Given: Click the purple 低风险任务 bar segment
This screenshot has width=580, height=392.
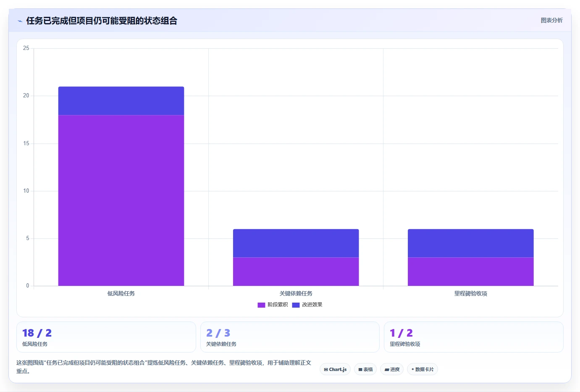Looking at the screenshot, I should pyautogui.click(x=121, y=200).
